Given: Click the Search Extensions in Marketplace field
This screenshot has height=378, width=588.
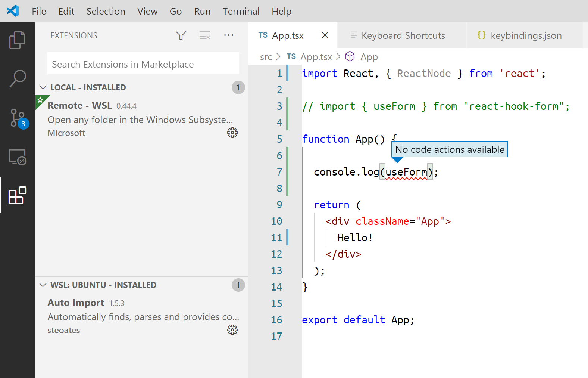Looking at the screenshot, I should coord(143,64).
